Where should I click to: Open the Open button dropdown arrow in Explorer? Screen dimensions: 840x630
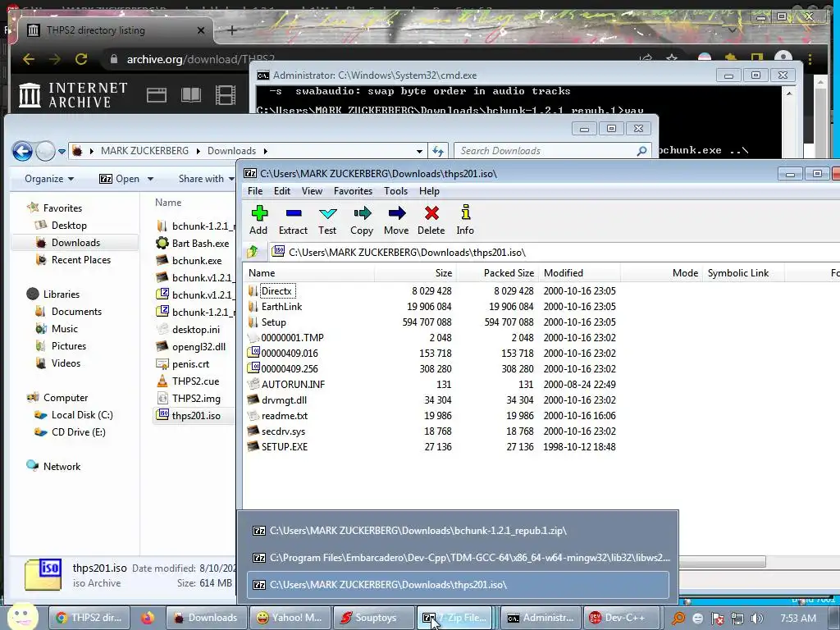pyautogui.click(x=151, y=179)
